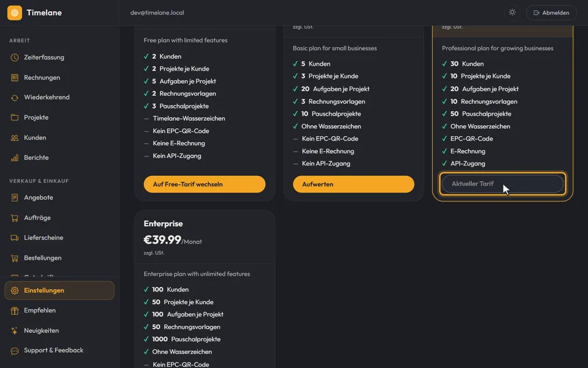Click the 'VERKAUF & EINKAUF' sidebar section header
The height and width of the screenshot is (368, 588).
point(39,181)
